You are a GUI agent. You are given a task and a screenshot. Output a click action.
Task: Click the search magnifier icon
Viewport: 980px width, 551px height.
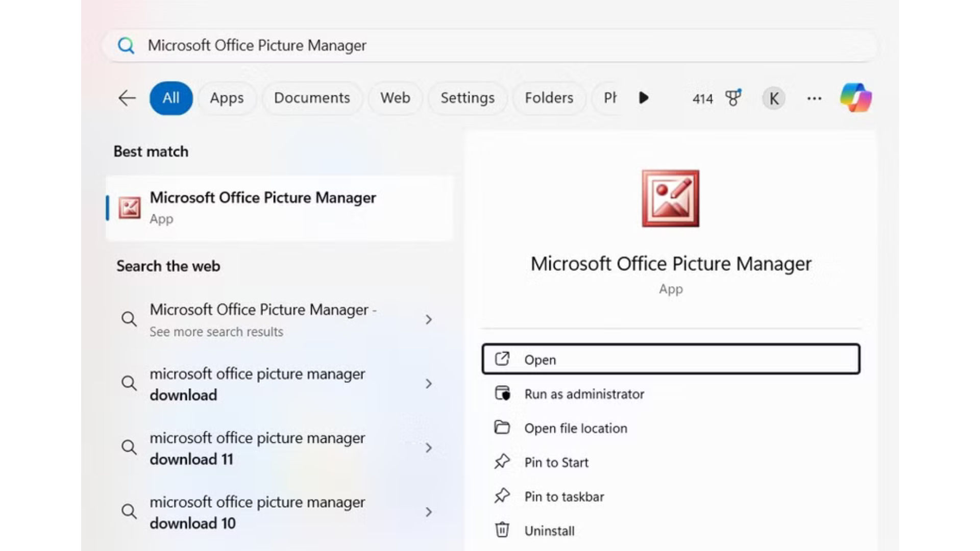(126, 45)
